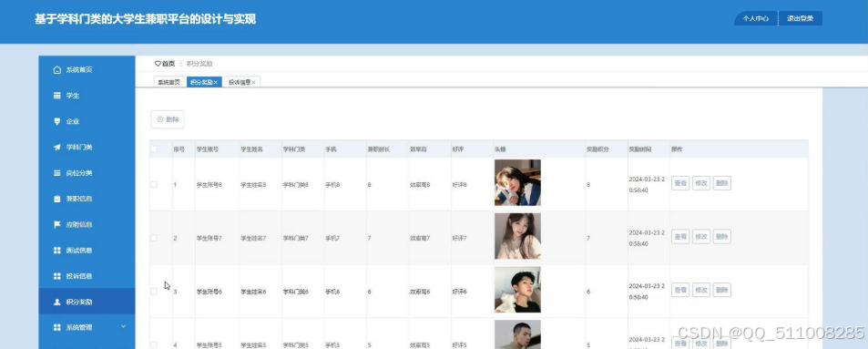This screenshot has height=349, width=868.
Task: Click the home icon beside 系统首页
Action: [x=57, y=70]
